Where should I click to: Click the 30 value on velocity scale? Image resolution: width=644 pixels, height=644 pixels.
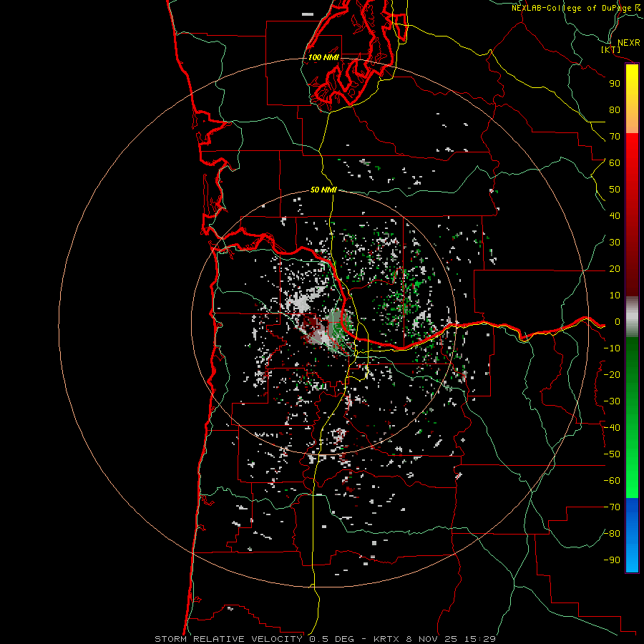click(615, 243)
